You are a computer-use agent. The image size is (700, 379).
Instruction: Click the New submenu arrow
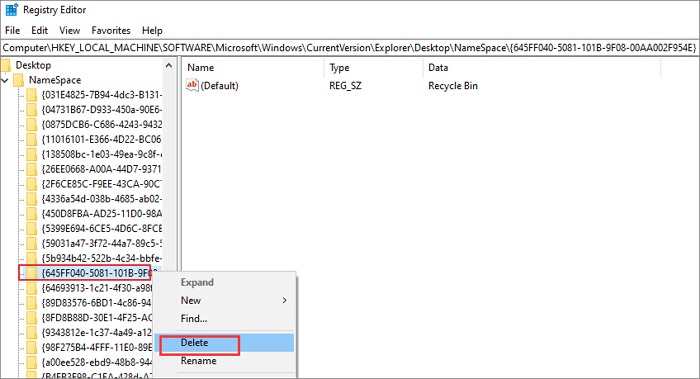point(284,300)
